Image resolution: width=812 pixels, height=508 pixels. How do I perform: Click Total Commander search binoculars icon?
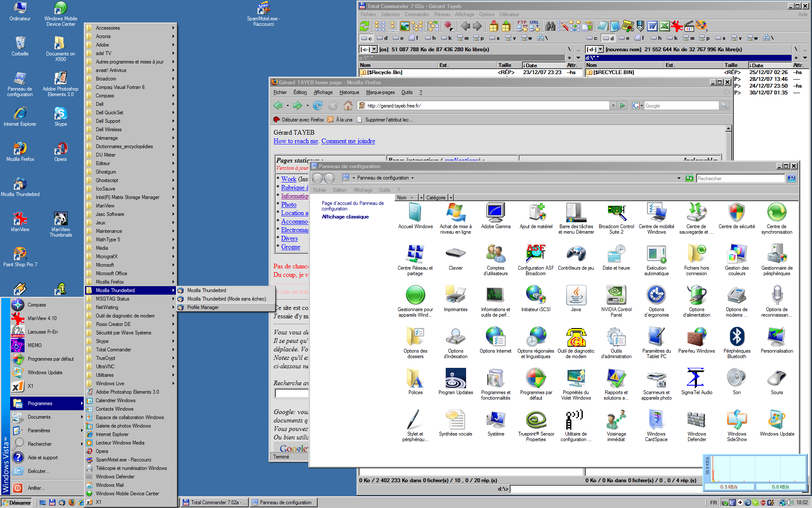[x=550, y=26]
